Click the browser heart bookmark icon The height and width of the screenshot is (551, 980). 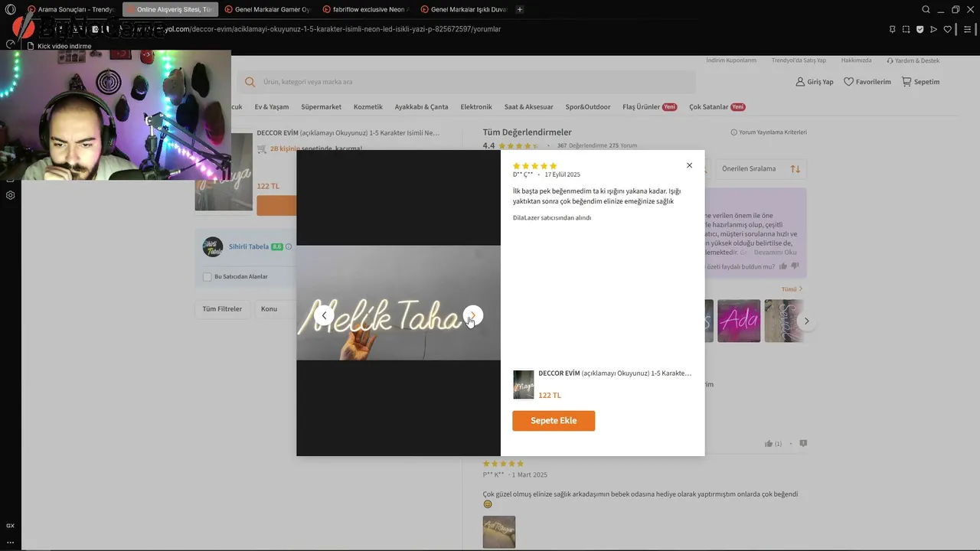(947, 29)
